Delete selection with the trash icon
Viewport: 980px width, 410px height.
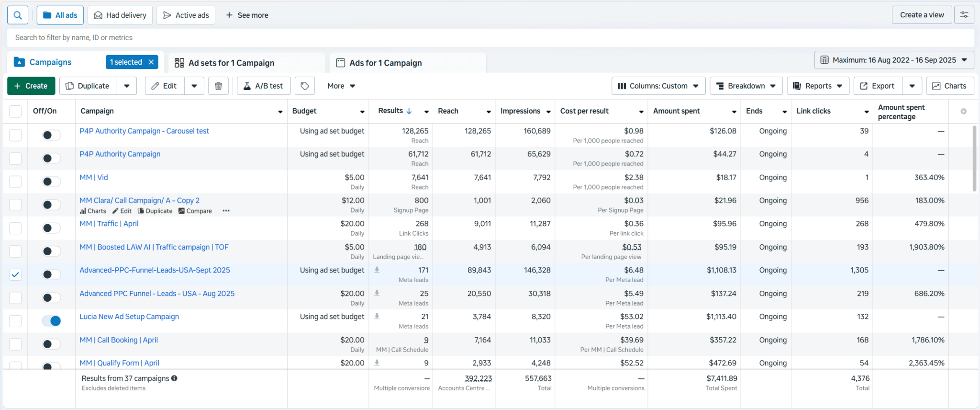coord(218,86)
